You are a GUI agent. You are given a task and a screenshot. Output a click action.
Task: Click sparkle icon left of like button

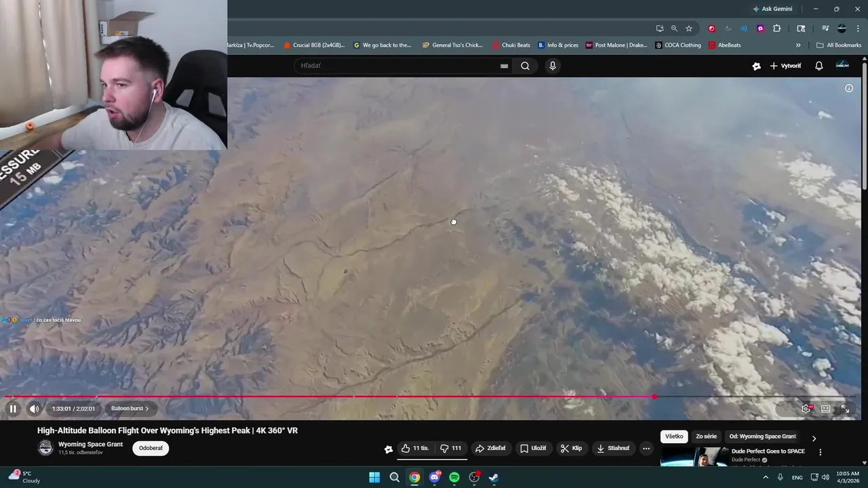coord(389,449)
